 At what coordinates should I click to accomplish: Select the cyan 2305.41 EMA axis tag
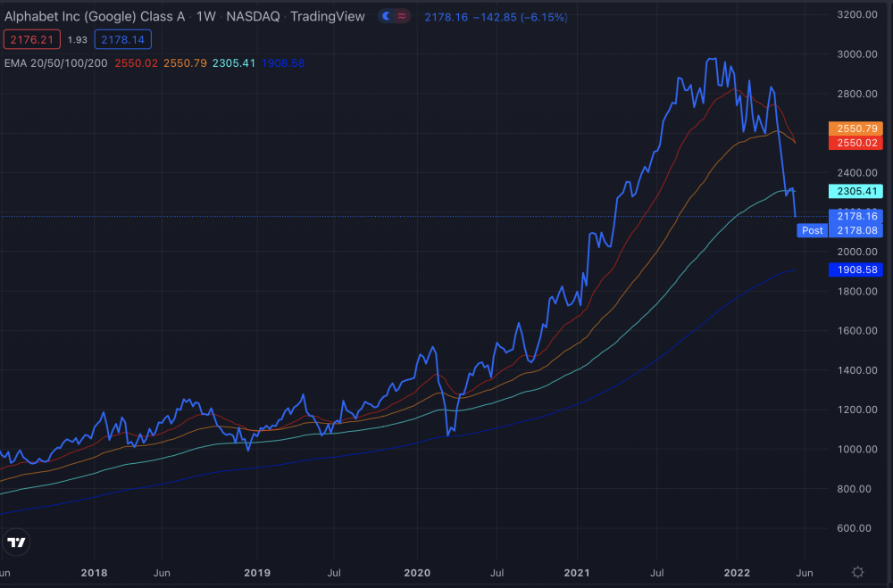coord(855,191)
